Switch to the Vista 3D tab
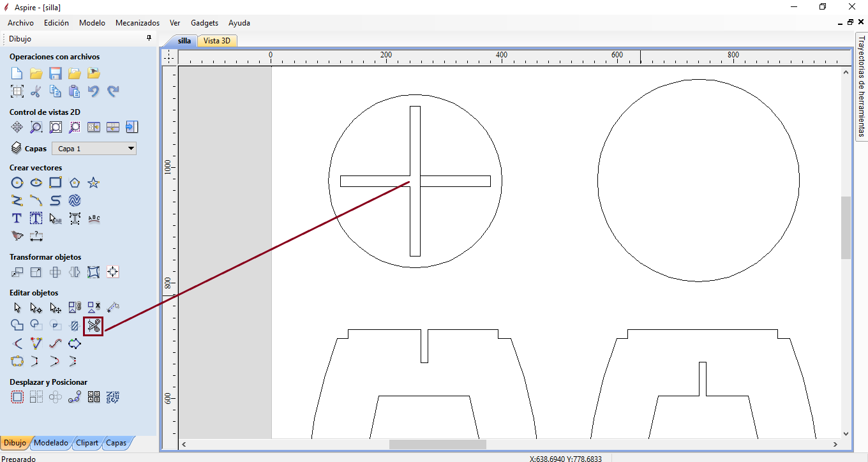 pyautogui.click(x=217, y=41)
